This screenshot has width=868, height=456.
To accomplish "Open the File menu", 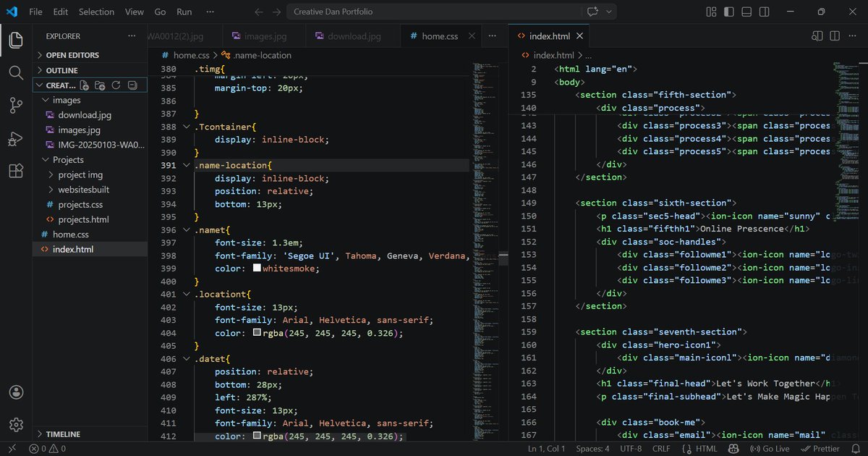I will (35, 12).
